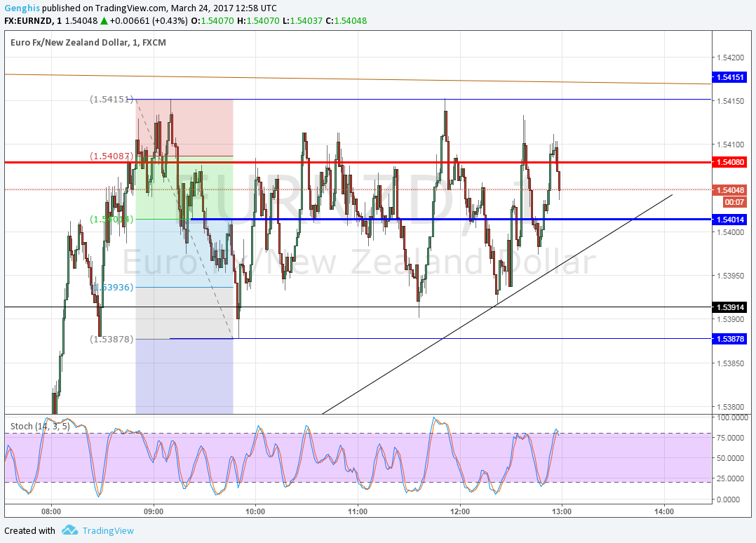The height and width of the screenshot is (543, 756).
Task: Click the red fib level text (1.54087)
Action: pos(112,156)
